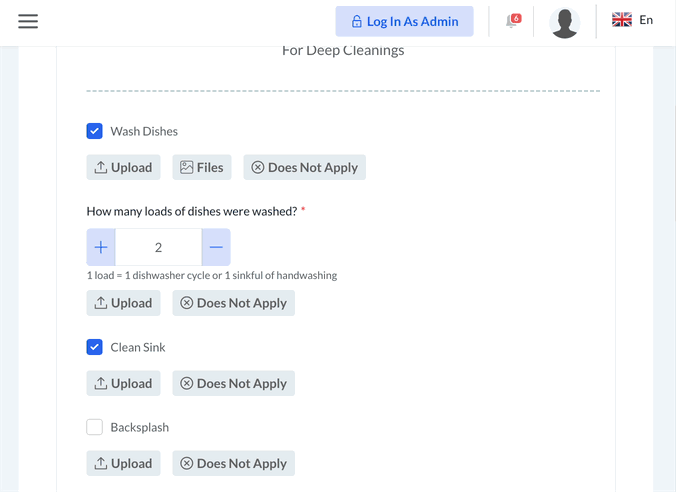The width and height of the screenshot is (676, 492).
Task: Open the user profile avatar
Action: (565, 22)
